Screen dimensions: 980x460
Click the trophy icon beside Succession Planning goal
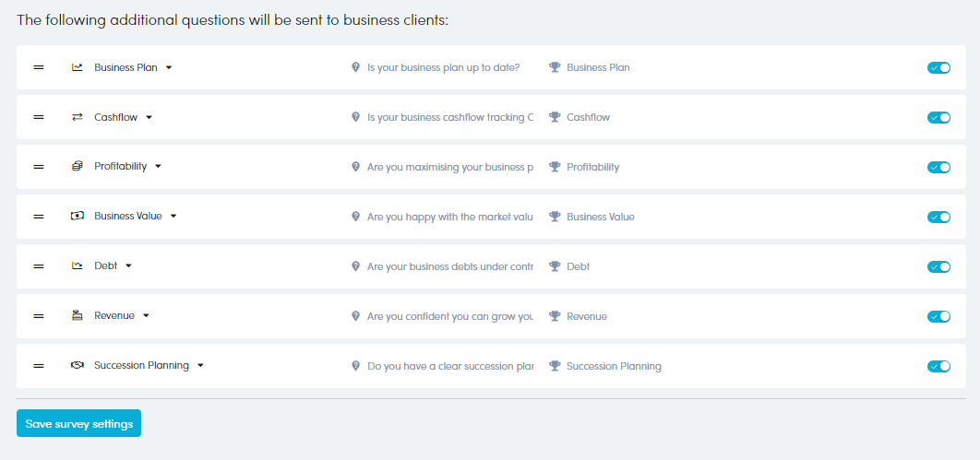(555, 366)
